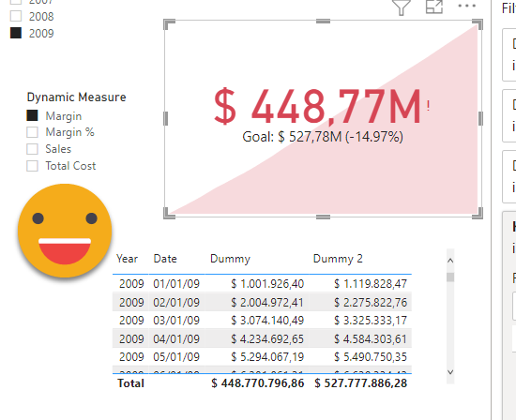Sort table by Dummy column header
This screenshot has height=420, width=516.
tap(231, 259)
